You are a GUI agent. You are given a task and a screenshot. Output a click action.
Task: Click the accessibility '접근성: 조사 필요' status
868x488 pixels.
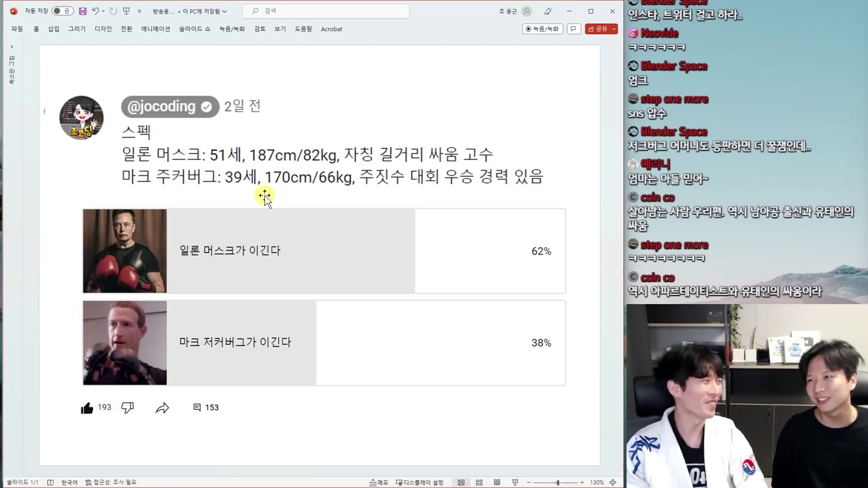[110, 482]
